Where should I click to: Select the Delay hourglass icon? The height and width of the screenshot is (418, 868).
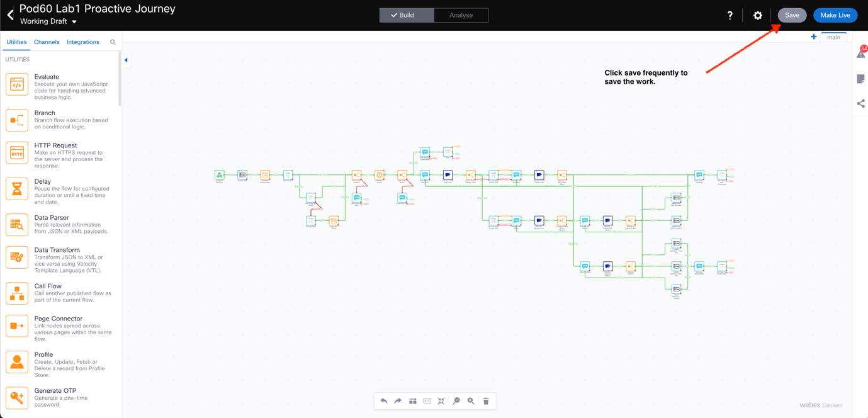[x=17, y=189]
